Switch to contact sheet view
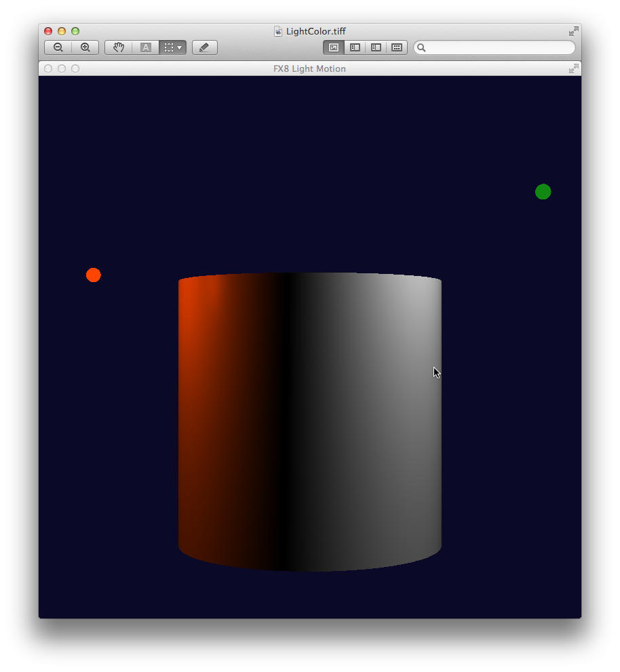 [x=397, y=47]
